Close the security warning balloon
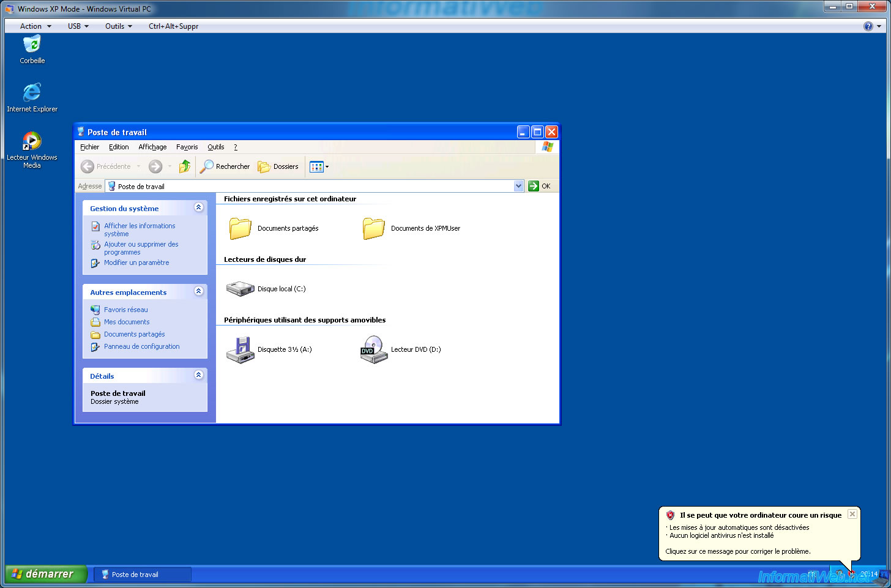The image size is (891, 588). (852, 514)
